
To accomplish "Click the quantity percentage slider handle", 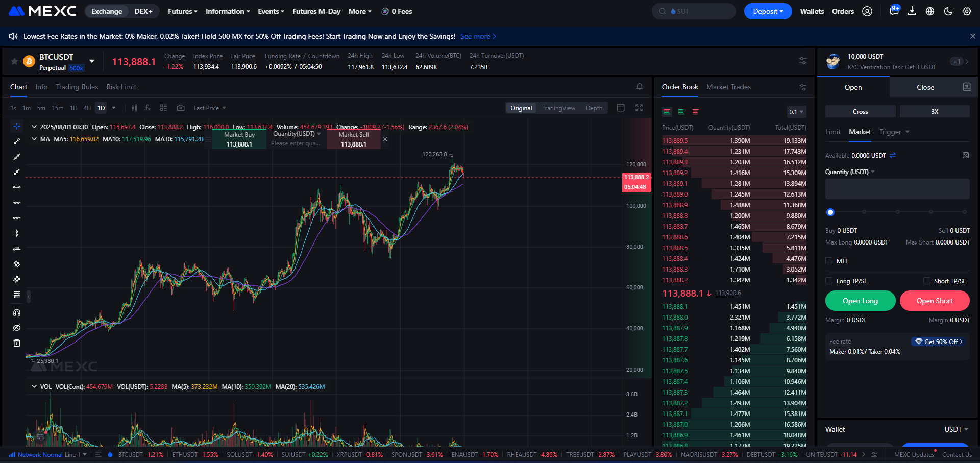I will pos(830,212).
